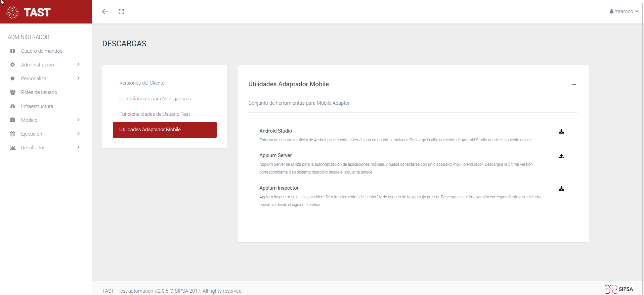
Task: Download Appium Inspector
Action: pos(561,189)
